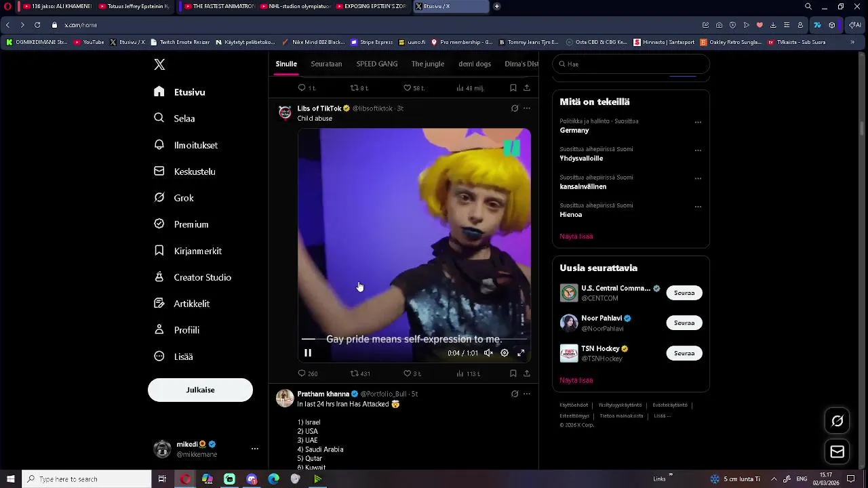Expand hidden bookmarks chevron
Image resolution: width=868 pixels, height=488 pixels.
tap(852, 42)
